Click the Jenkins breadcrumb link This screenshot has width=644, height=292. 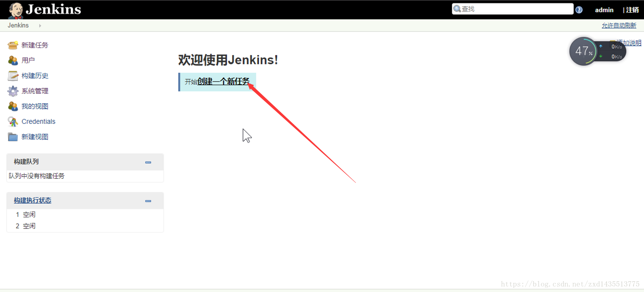click(18, 25)
